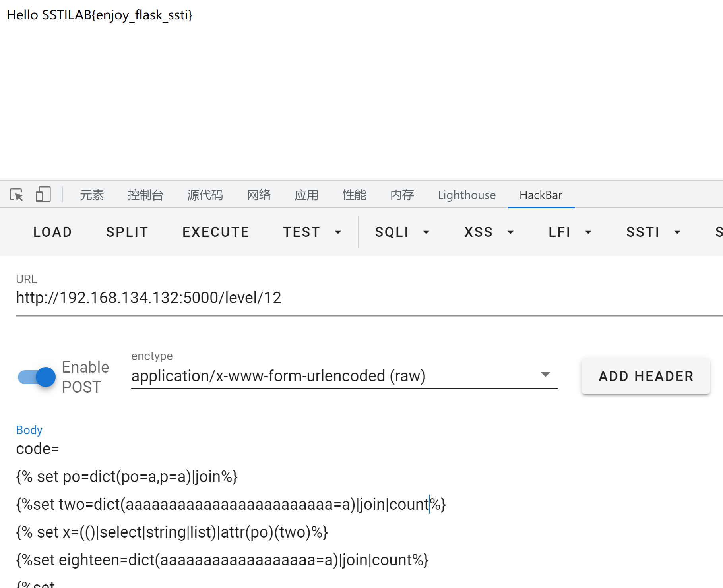Expand the SSTI dropdown menu
The width and height of the screenshot is (723, 588).
coord(653,232)
